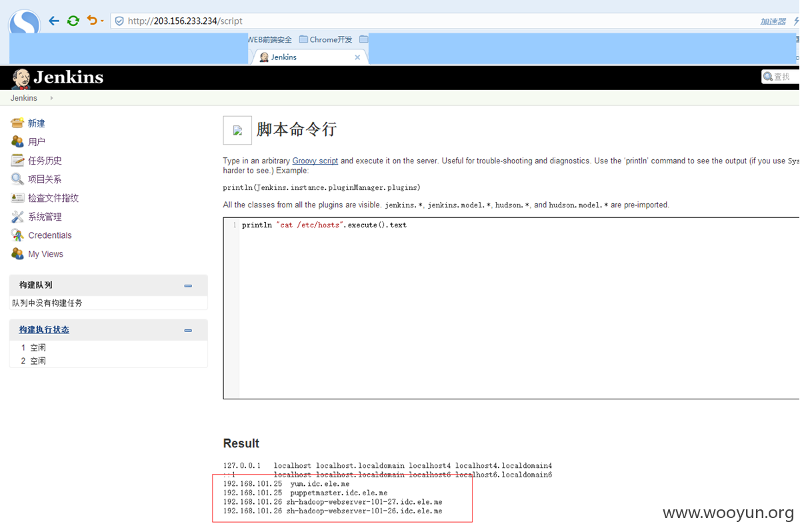Image resolution: width=800 pixels, height=532 pixels.
Task: Click the Jenkins header title
Action: tap(68, 77)
